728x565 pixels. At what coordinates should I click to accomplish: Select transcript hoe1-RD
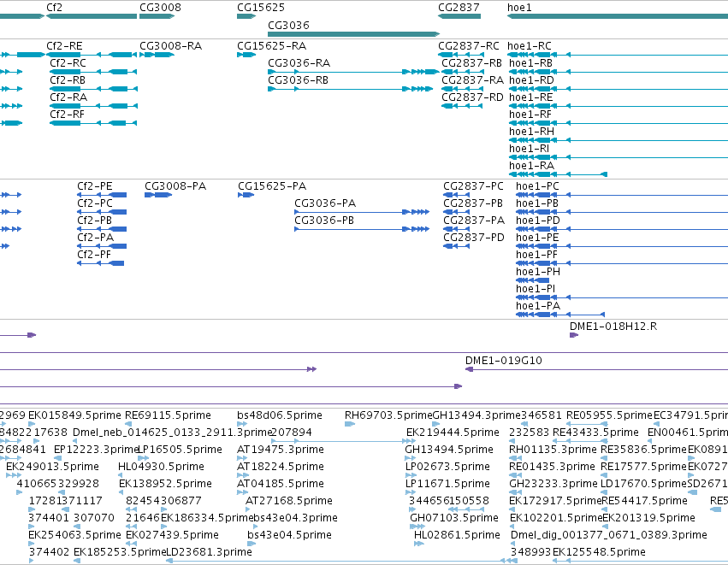click(x=531, y=80)
